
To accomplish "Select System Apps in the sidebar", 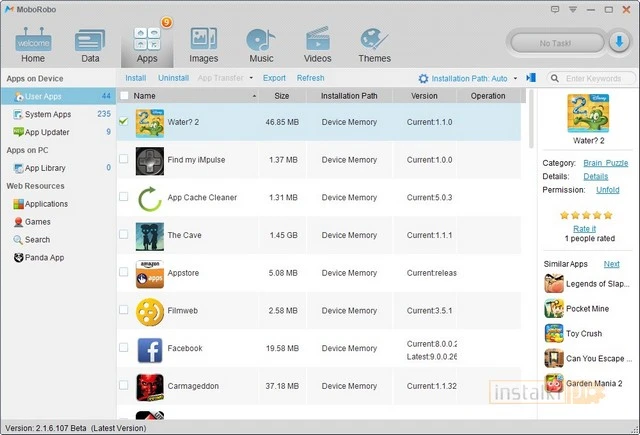I will 46,114.
